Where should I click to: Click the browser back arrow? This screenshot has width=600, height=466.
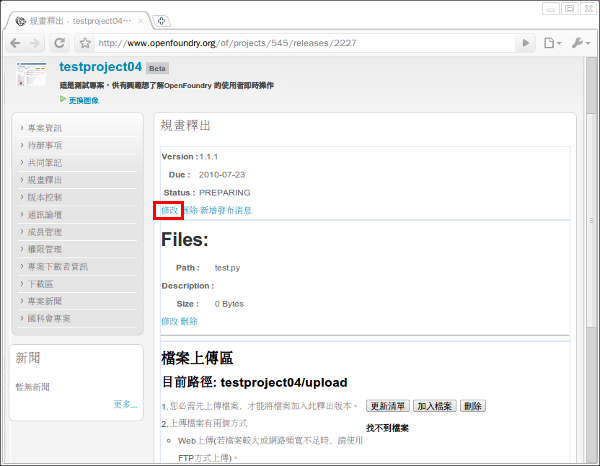tap(15, 43)
